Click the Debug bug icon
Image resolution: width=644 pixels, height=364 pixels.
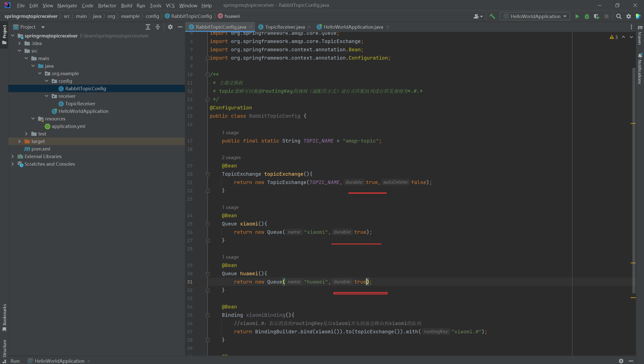tap(587, 16)
